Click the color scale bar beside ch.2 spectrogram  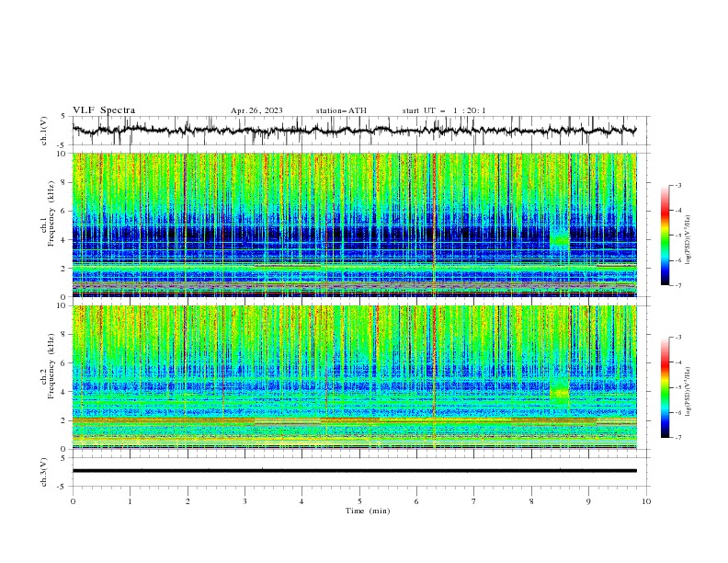click(x=665, y=387)
